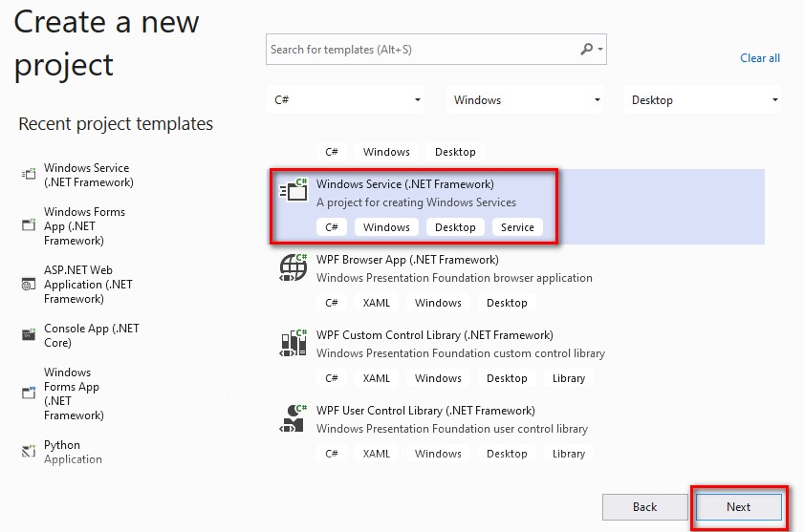Expand search options arrow beside the magnifier

click(600, 50)
